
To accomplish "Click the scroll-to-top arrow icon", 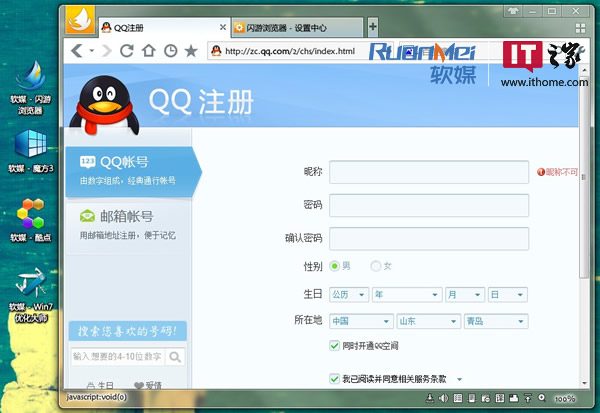I will [528, 398].
